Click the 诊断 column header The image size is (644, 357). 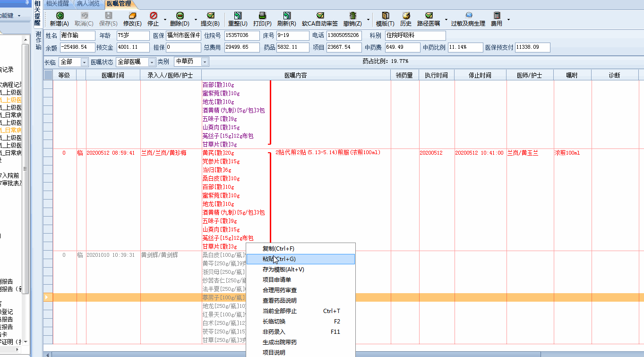(615, 75)
